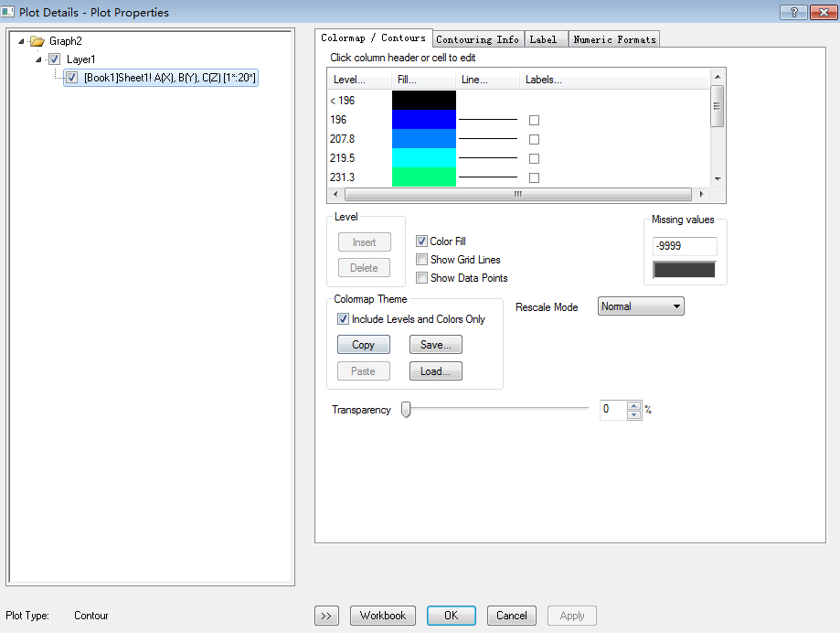Click the Missing values input field
This screenshot has height=633, width=840.
click(x=684, y=246)
